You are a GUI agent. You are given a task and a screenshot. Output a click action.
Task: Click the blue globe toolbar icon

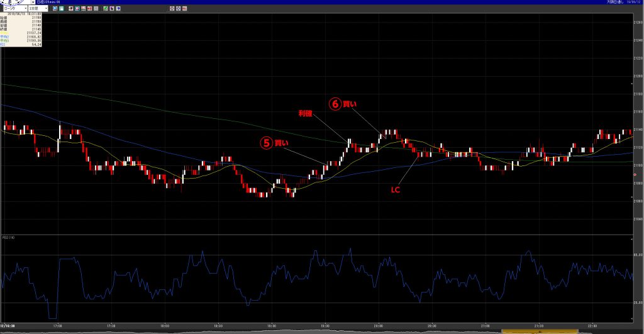click(55, 8)
